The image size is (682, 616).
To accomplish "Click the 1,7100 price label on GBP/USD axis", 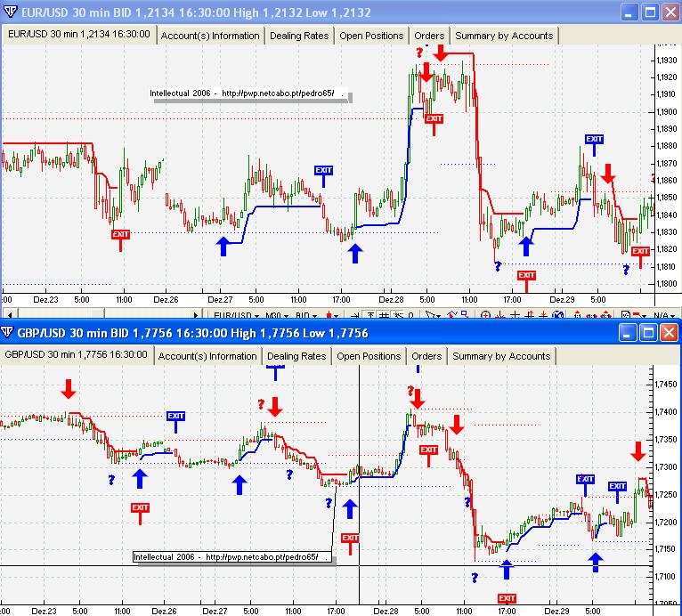I will tap(666, 576).
